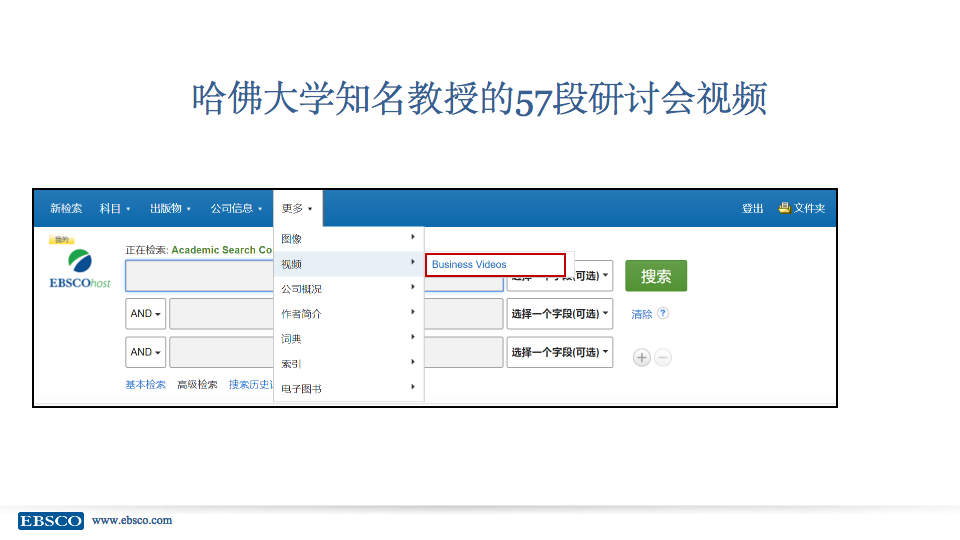The image size is (960, 540).
Task: Click the EBSCOhost logo
Action: 80,269
